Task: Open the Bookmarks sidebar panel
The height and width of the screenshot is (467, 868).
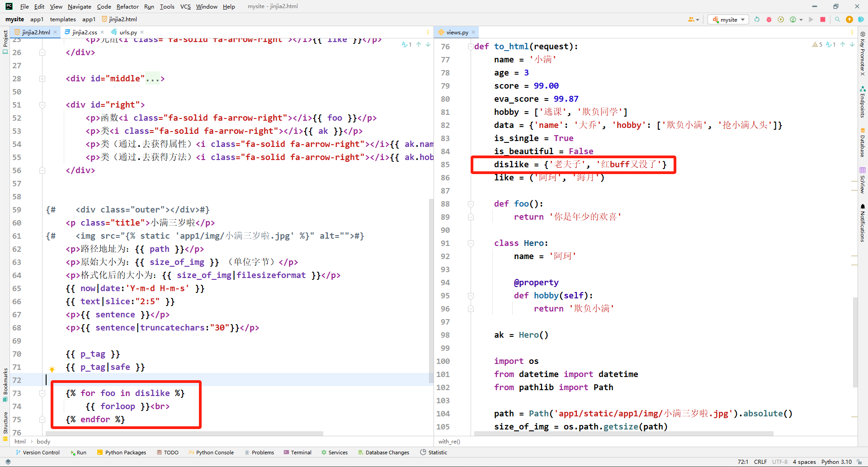Action: coord(5,385)
